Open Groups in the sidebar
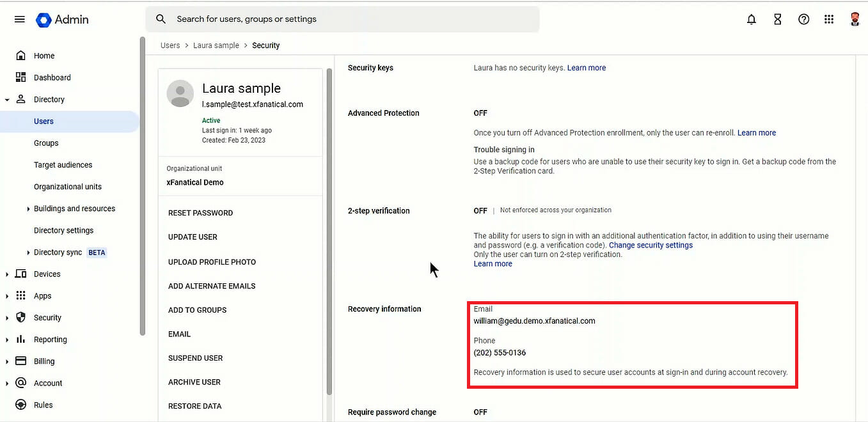The height and width of the screenshot is (422, 868). click(x=46, y=143)
